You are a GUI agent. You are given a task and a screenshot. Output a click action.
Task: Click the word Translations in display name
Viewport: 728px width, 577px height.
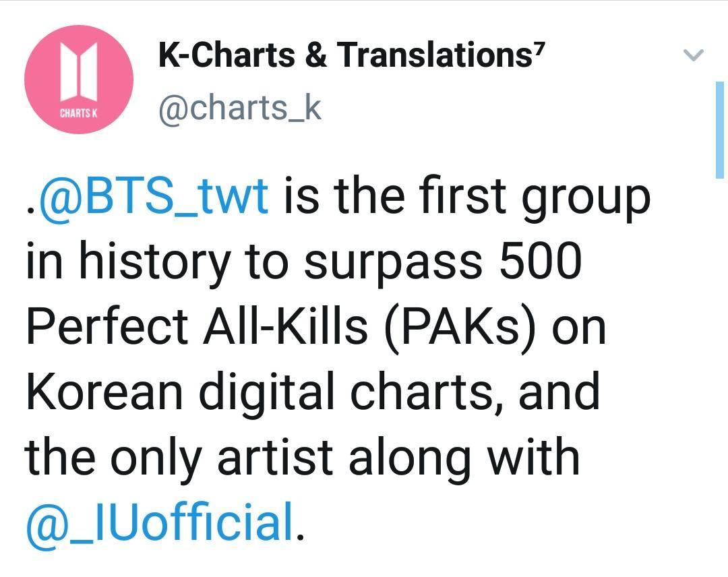(x=434, y=55)
